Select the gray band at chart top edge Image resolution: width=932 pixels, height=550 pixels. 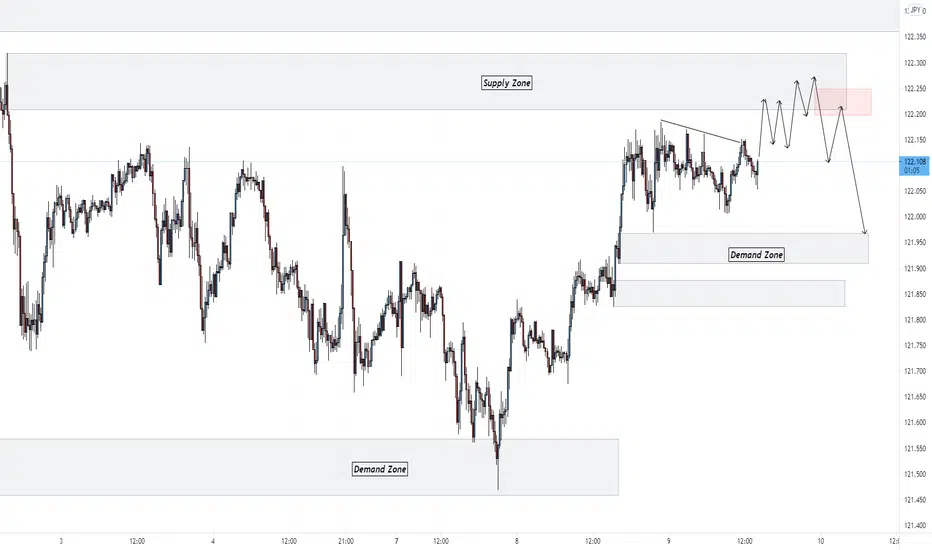coord(449,15)
